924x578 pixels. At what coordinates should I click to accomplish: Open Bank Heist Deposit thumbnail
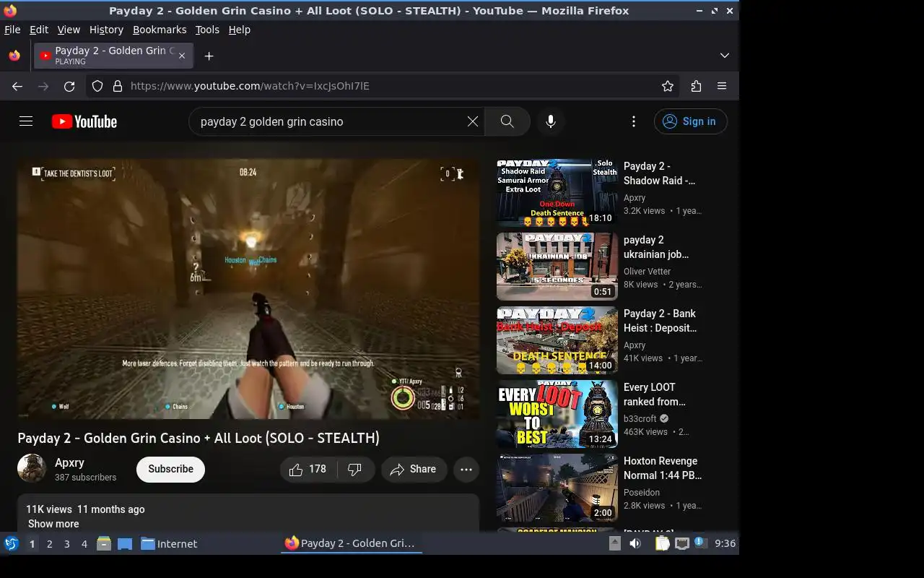pyautogui.click(x=557, y=340)
